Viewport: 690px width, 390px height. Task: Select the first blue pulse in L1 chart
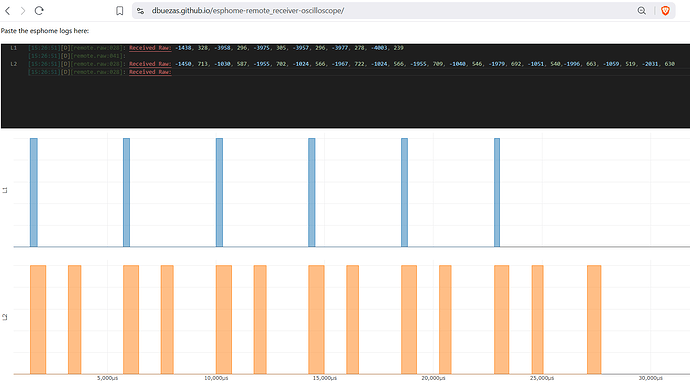(34, 192)
